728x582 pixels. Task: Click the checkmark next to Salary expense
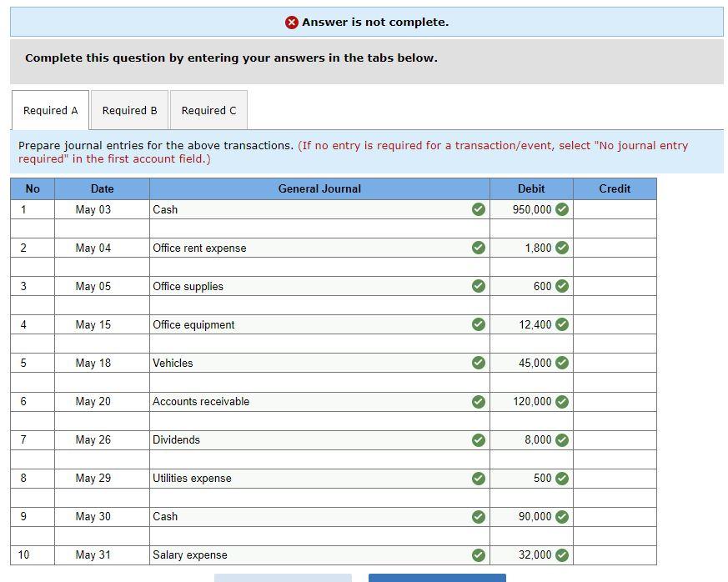tap(477, 554)
